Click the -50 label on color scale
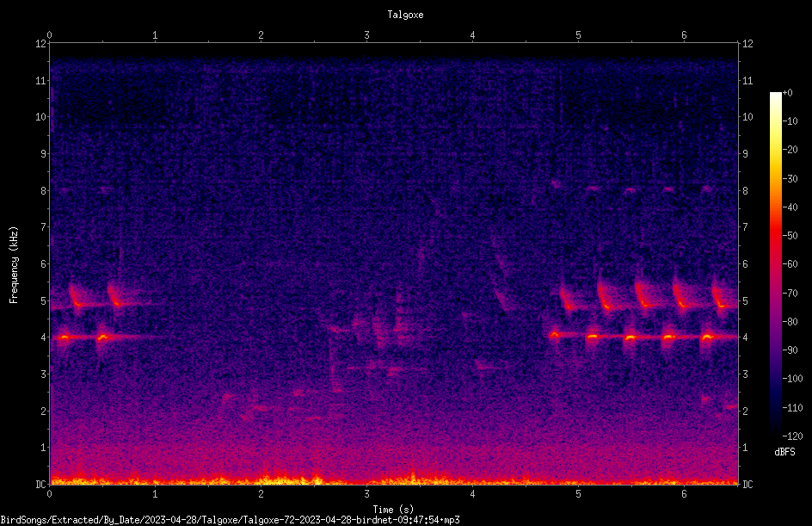Screen dimensions: 812x526 point(790,235)
